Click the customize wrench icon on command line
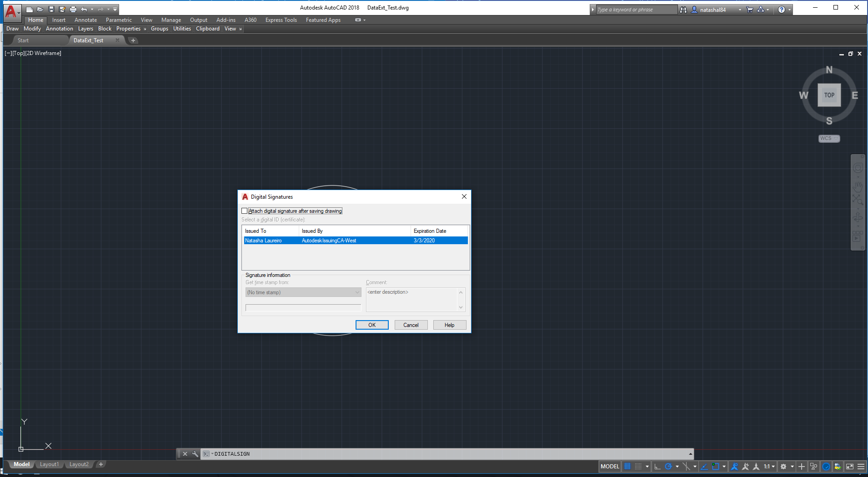The height and width of the screenshot is (477, 868). (x=195, y=454)
